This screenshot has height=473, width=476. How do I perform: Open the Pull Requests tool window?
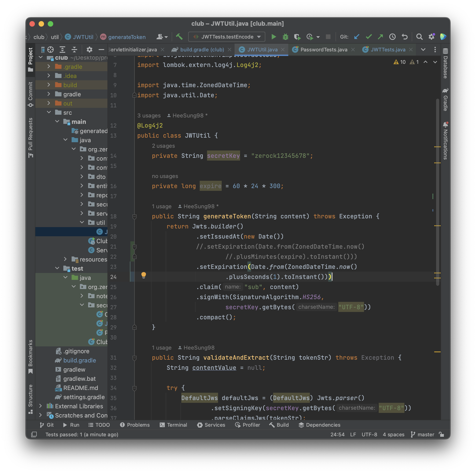(30, 138)
